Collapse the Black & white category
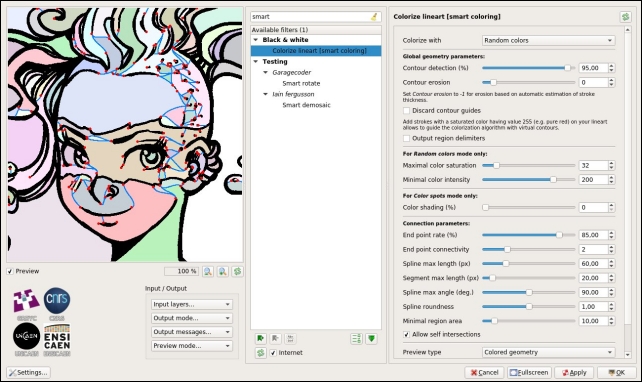The image size is (642, 382). pos(256,40)
